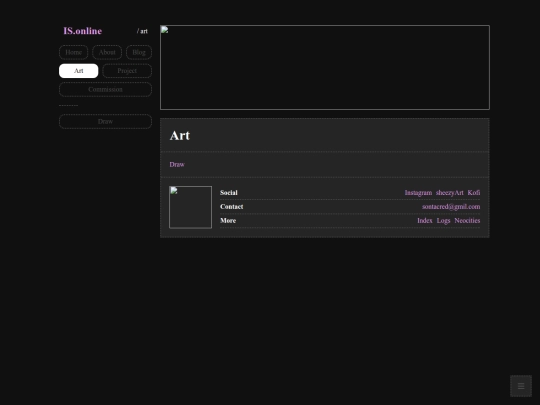Screen dimensions: 540x405
Task: Click the footer avatar image
Action: coord(190,207)
